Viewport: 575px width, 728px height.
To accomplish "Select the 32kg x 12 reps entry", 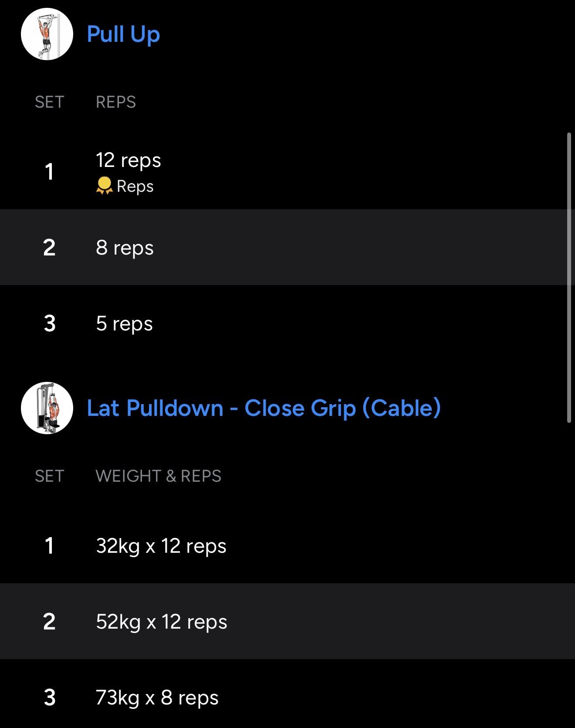I will (x=161, y=546).
